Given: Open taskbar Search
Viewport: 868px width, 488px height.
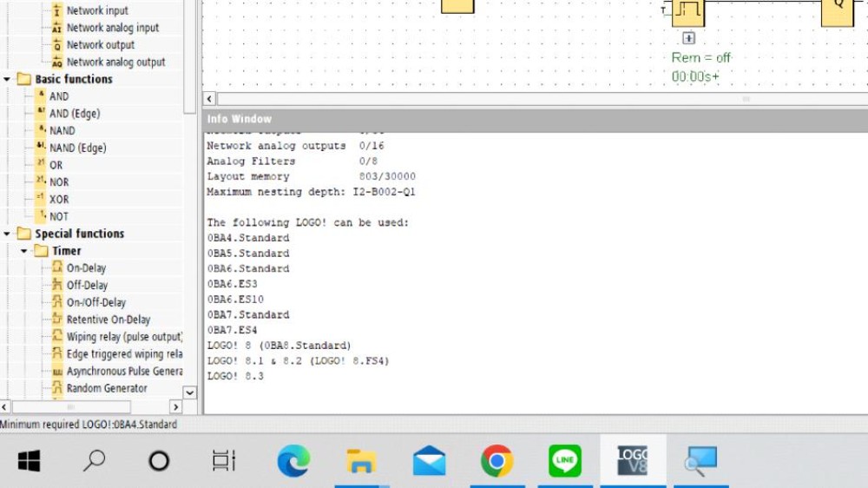Looking at the screenshot, I should coord(94,461).
